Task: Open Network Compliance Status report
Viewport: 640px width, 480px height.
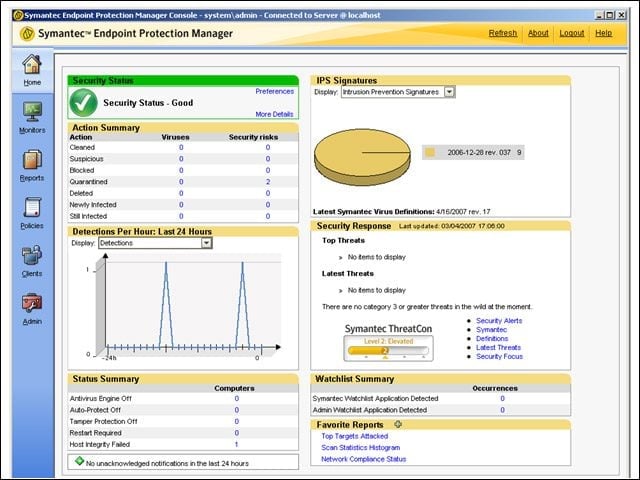Action: coord(363,459)
